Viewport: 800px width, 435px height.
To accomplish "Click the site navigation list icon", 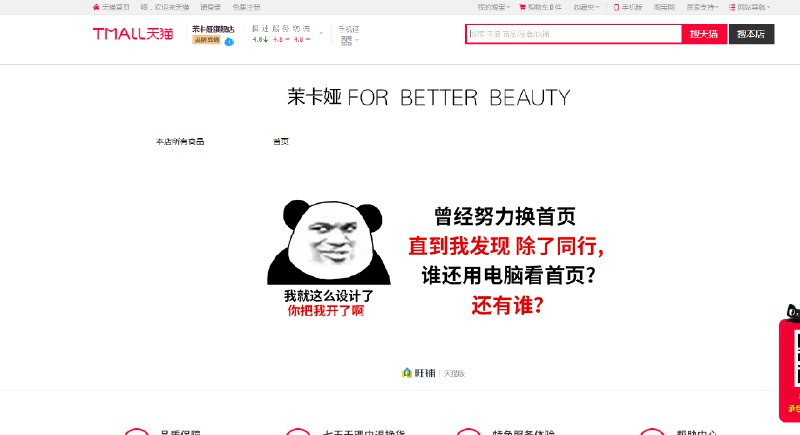I will [732, 7].
